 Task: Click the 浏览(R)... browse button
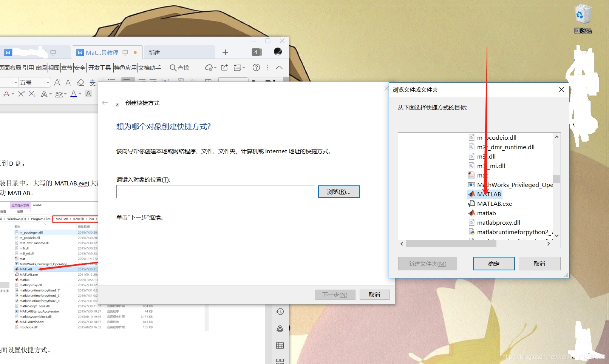tap(339, 192)
